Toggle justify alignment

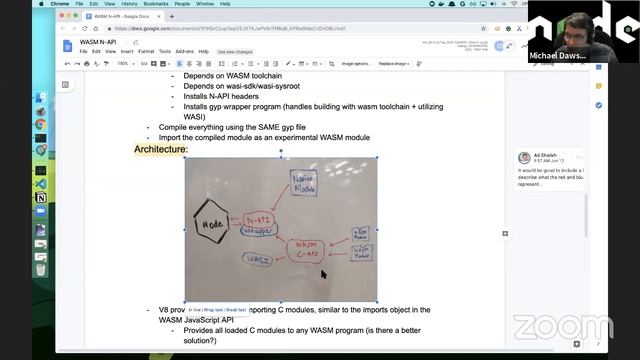pos(209,64)
